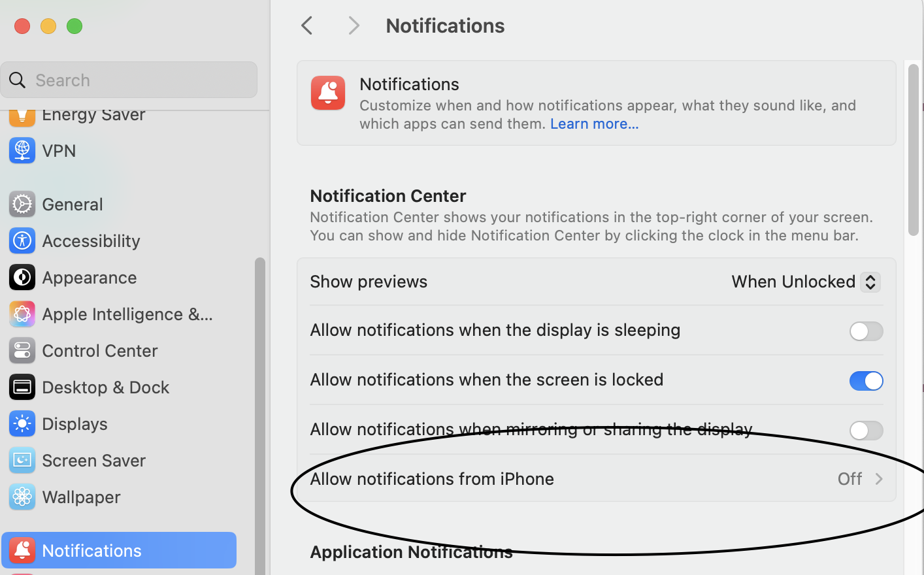Viewport: 924px width, 575px height.
Task: Click the main pane vertical scrollbar
Action: [914, 150]
